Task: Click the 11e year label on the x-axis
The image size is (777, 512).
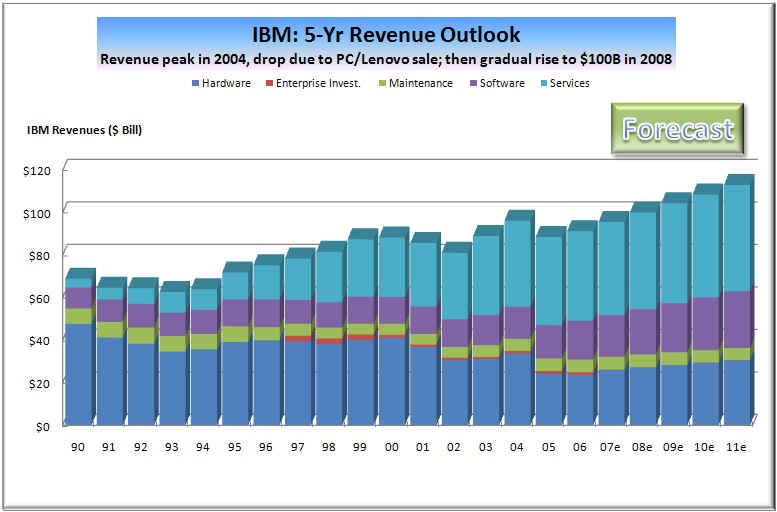Action: 738,446
